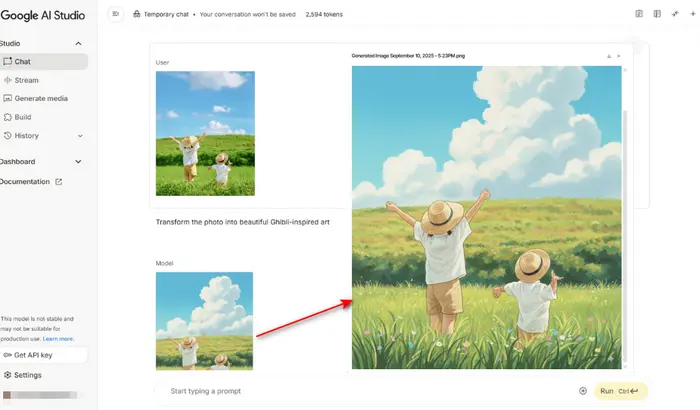
Task: Open the user's uploaded photo thumbnail
Action: [x=205, y=134]
